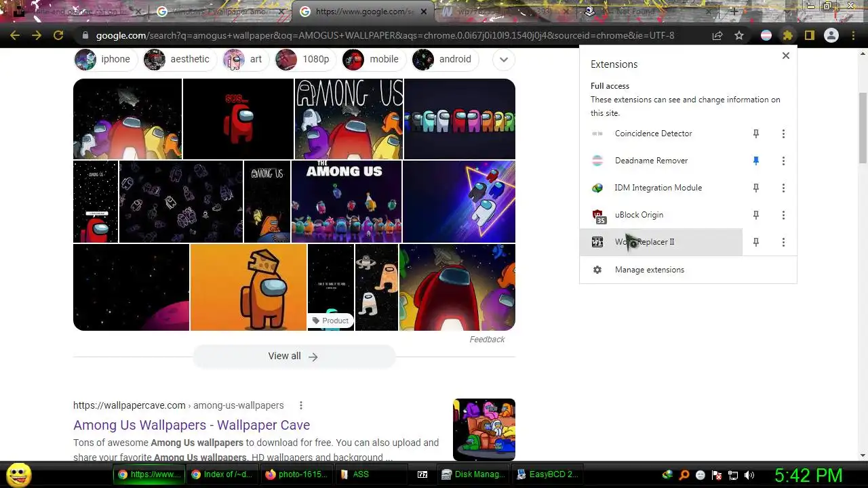The height and width of the screenshot is (488, 868).
Task: Click View all images button
Action: click(294, 356)
